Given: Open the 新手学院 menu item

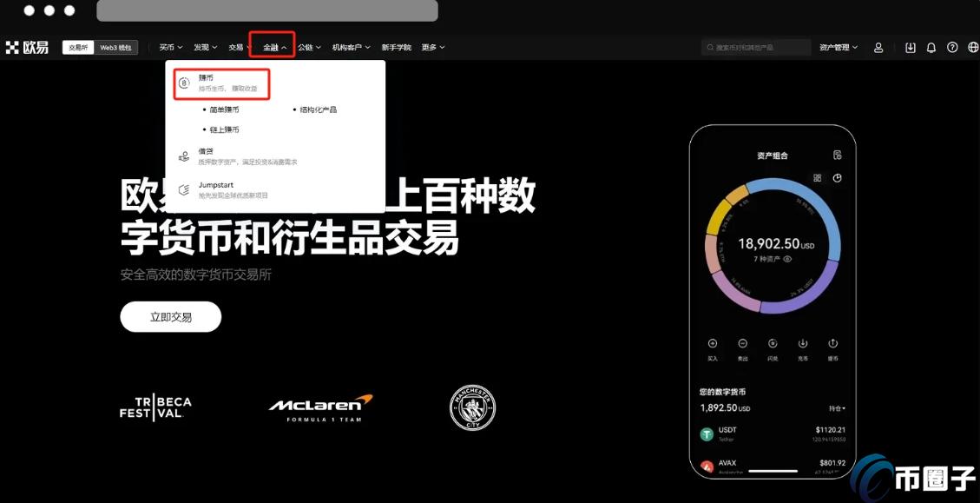Looking at the screenshot, I should pyautogui.click(x=397, y=47).
